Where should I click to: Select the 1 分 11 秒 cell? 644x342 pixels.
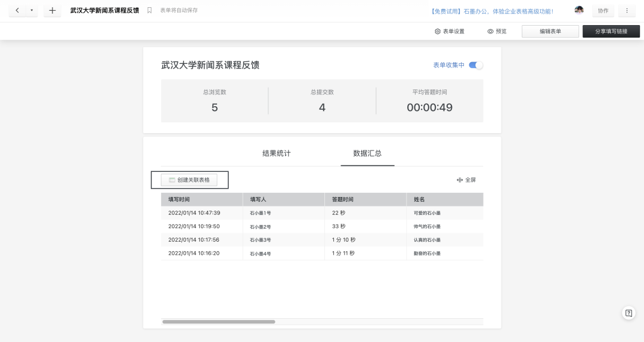(366, 253)
